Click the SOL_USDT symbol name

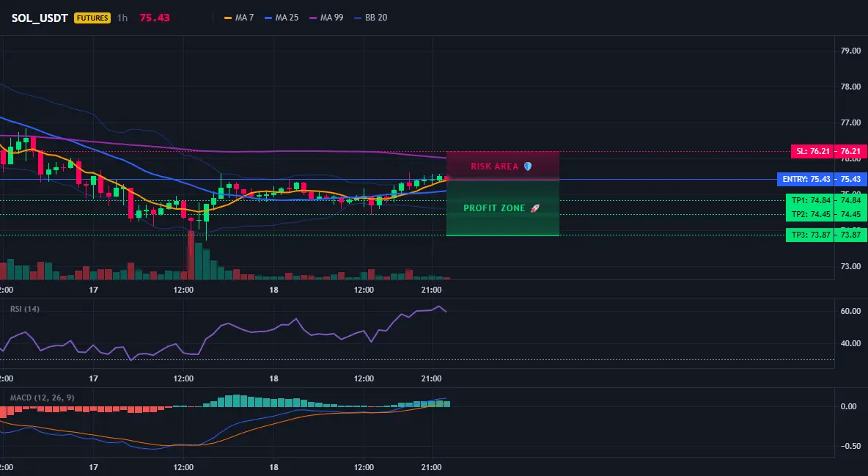coord(40,18)
